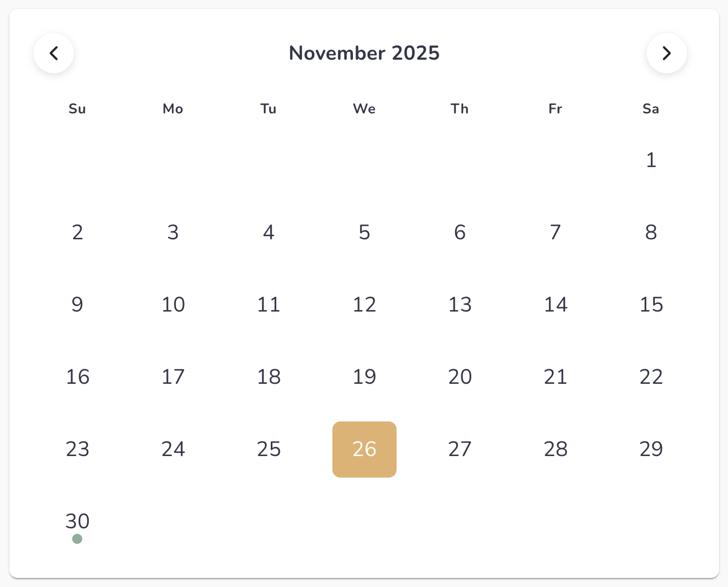Viewport: 728px width, 587px height.
Task: Select Tuesday the 18th
Action: tap(269, 377)
